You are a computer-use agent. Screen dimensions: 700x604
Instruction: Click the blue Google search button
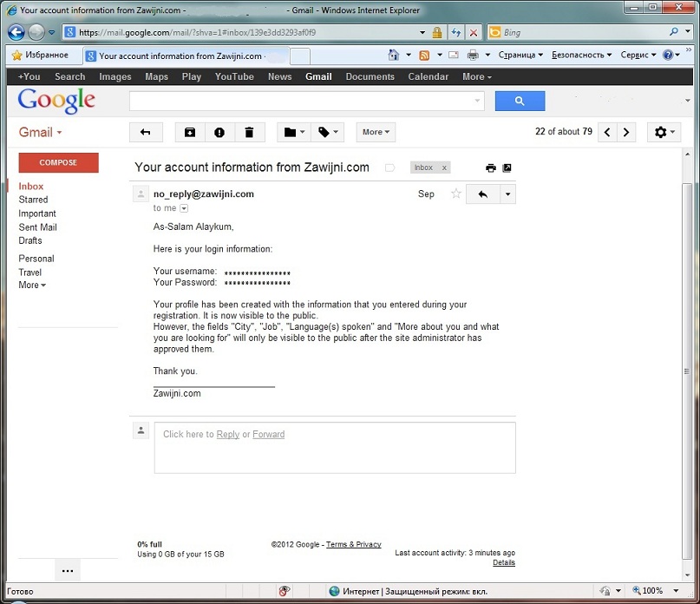pos(520,101)
